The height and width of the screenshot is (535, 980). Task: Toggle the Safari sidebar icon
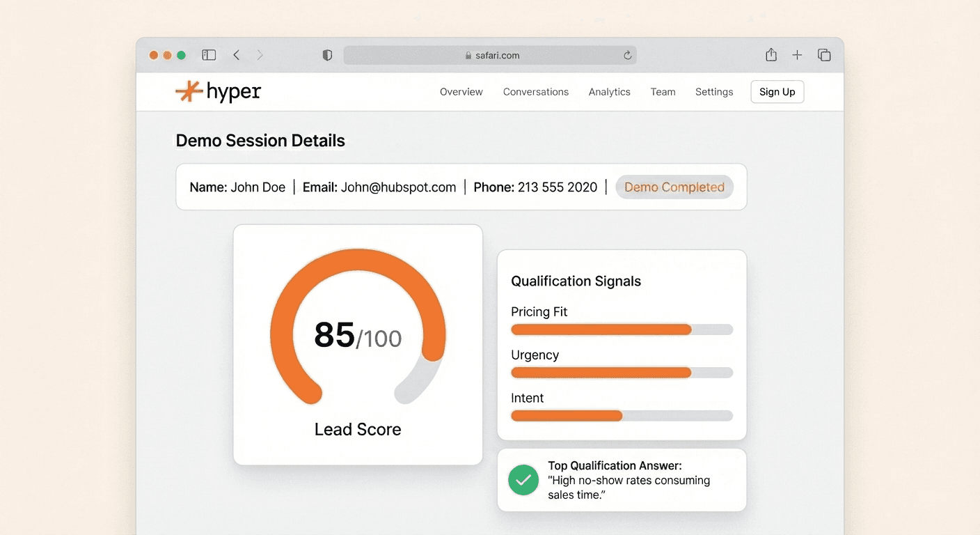click(x=209, y=55)
